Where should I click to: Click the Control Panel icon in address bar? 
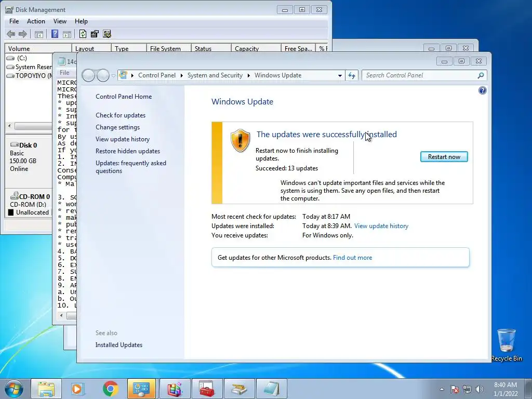click(123, 75)
